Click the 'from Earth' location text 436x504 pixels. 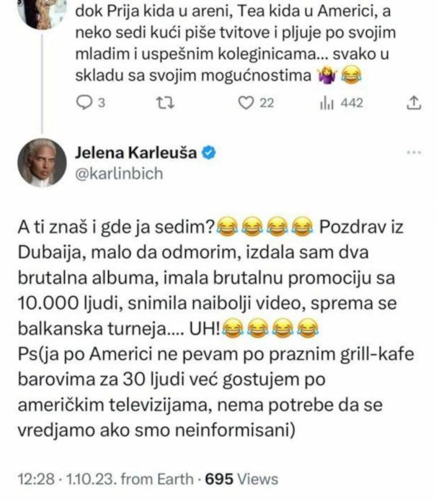point(157,479)
